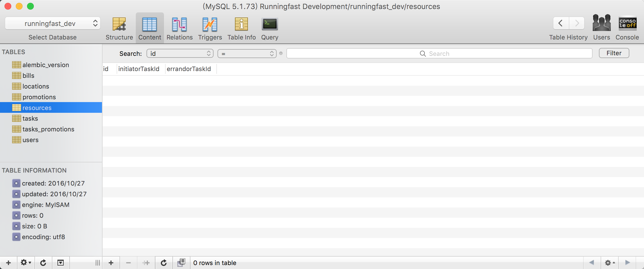
Task: Click the TABLES sidebar header
Action: (14, 52)
